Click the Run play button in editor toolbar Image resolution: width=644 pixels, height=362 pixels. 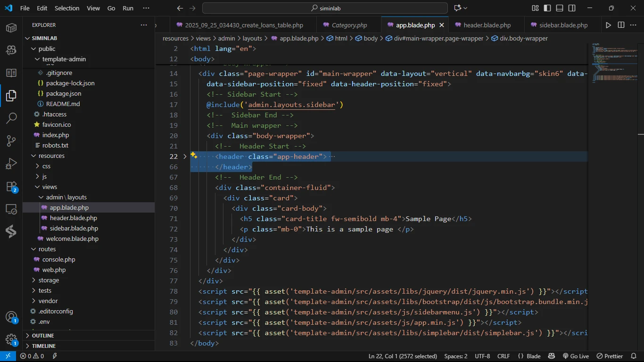point(608,25)
